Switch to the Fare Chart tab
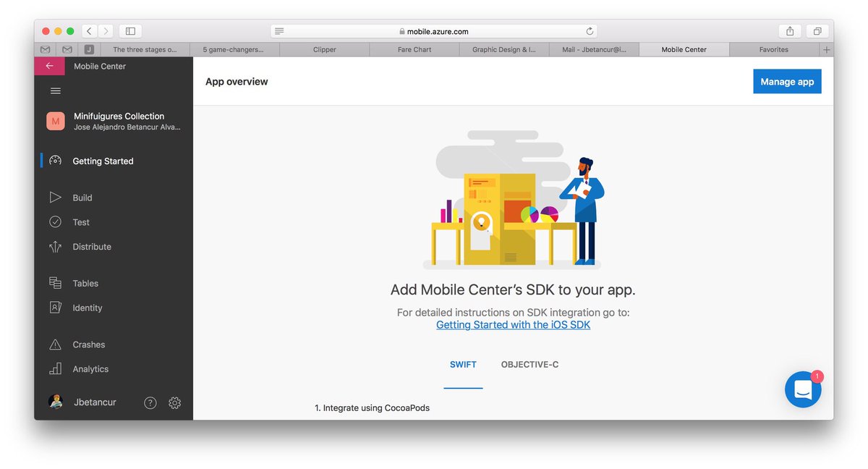Viewport: 868px width, 469px height. click(414, 50)
